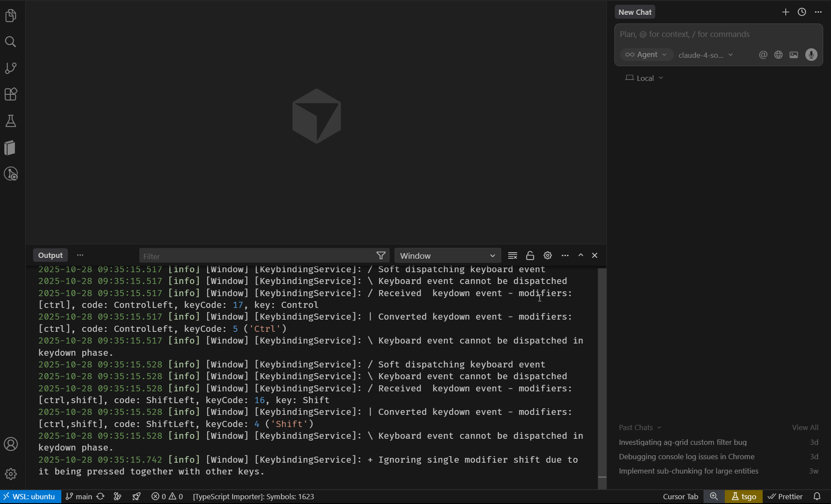The image size is (831, 504).
Task: Click the zoom magnifier status bar icon
Action: click(714, 497)
